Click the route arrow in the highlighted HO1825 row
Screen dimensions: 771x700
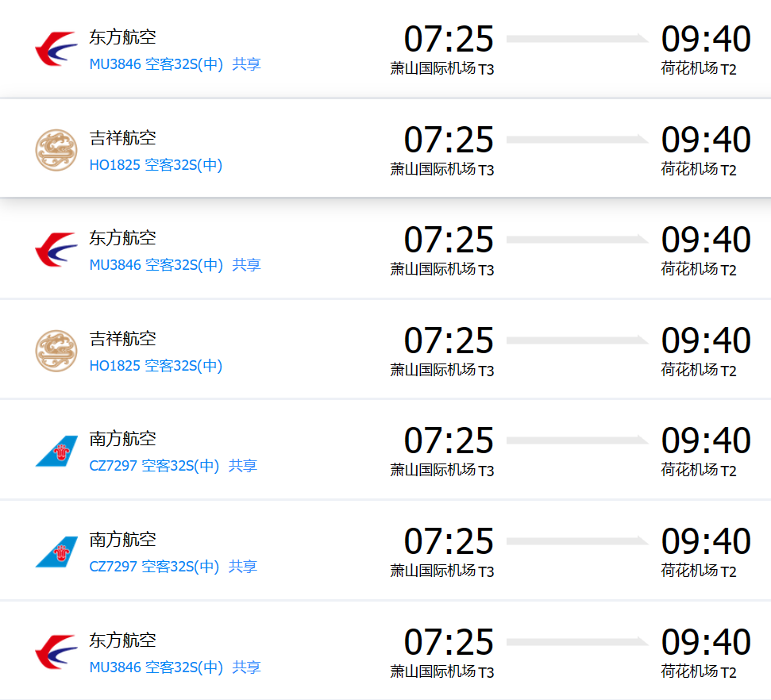577,140
